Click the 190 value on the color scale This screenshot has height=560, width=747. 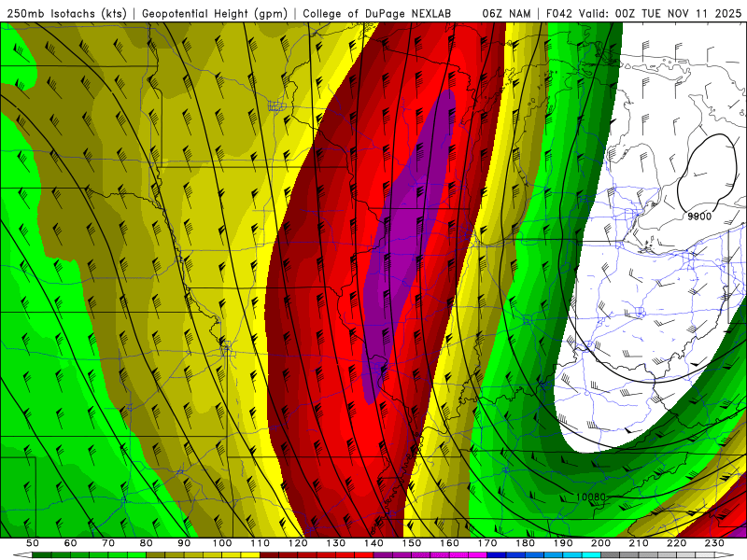pyautogui.click(x=563, y=543)
